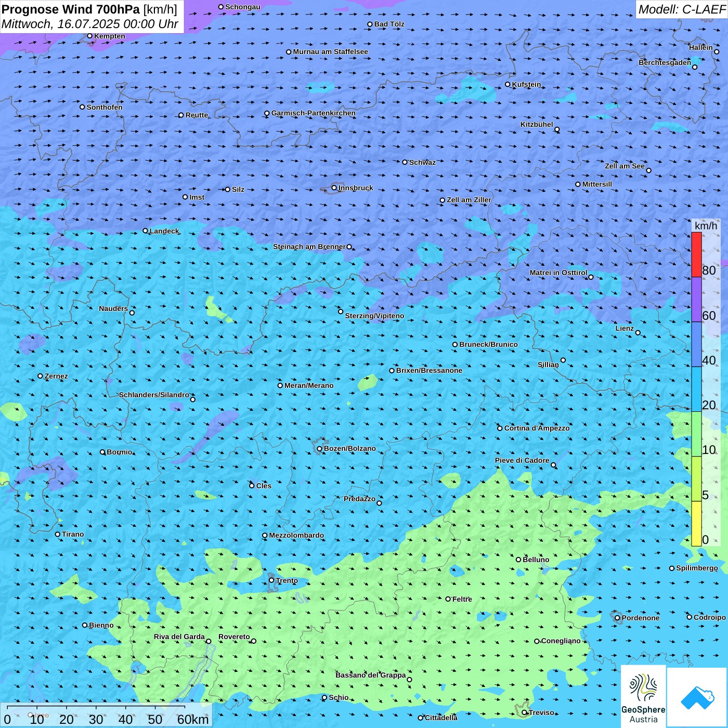Click the Kufstein location dot
Screen dimensions: 728x728
(508, 84)
